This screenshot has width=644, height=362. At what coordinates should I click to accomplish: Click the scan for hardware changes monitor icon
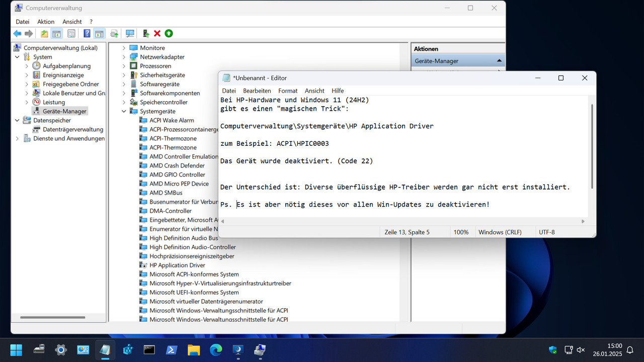coord(130,34)
